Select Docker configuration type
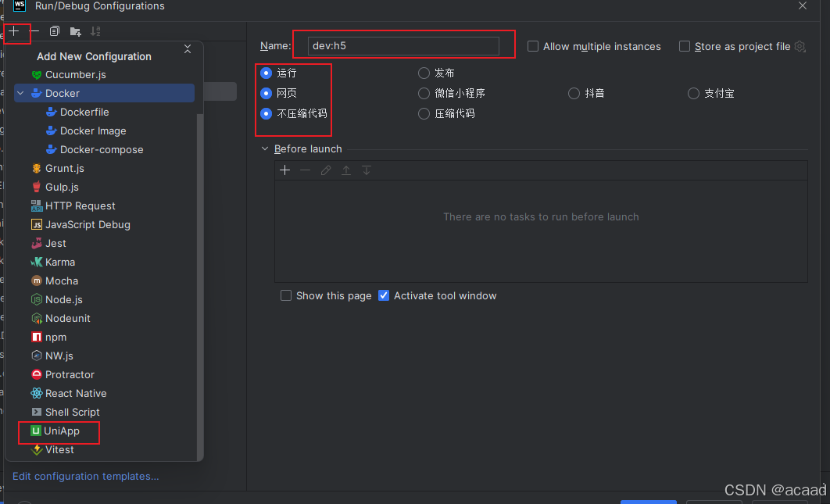 click(x=104, y=93)
